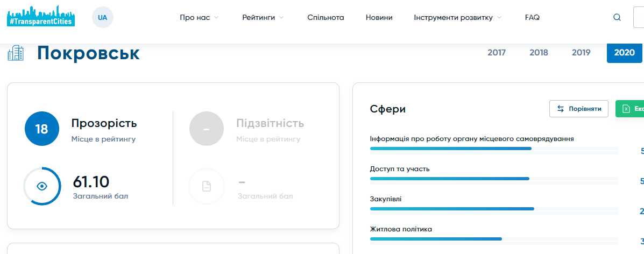Click the Житлова політика label

coord(401,229)
